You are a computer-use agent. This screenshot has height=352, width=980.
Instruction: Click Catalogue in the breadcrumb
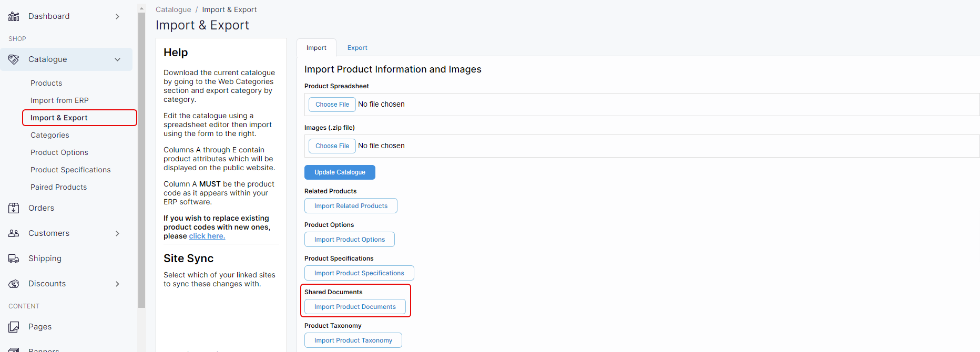[x=173, y=9]
